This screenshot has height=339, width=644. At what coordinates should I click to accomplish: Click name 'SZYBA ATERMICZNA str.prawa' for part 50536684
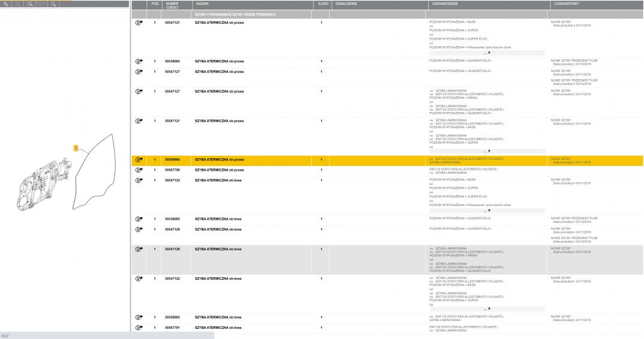click(x=219, y=62)
